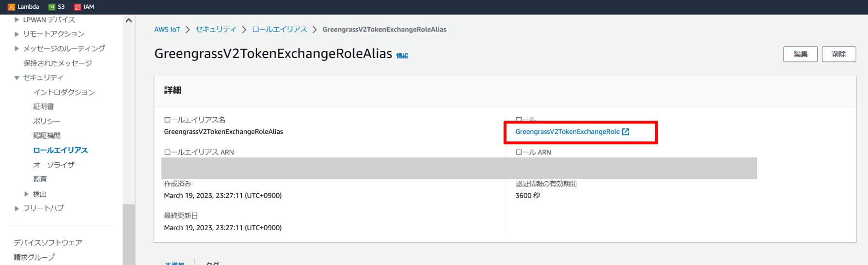The height and width of the screenshot is (265, 868).
Task: Open 保持されたメッセージ page
Action: coord(58,63)
